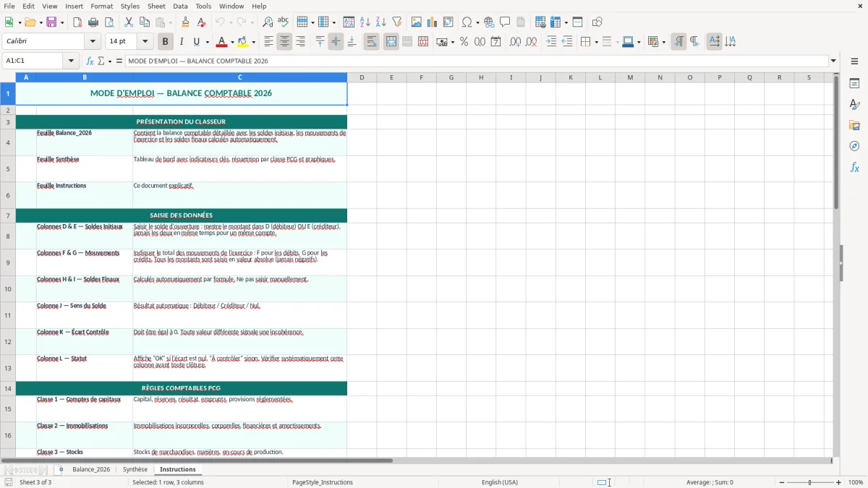Select column D header
Viewport: 868px width, 488px height.
click(x=362, y=77)
